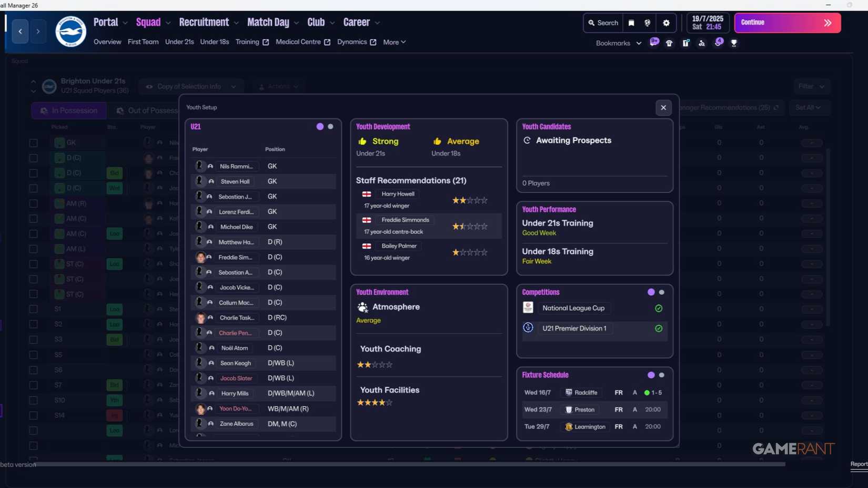Click the trophy icon in shortcuts bar
Screen dimensions: 868x488
tap(734, 43)
